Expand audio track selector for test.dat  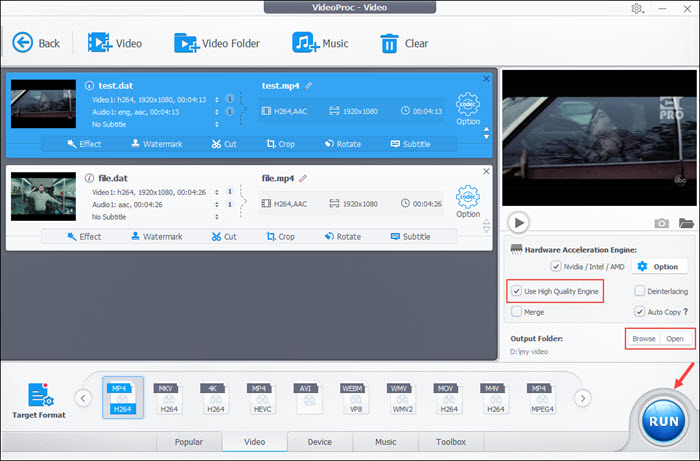point(217,112)
